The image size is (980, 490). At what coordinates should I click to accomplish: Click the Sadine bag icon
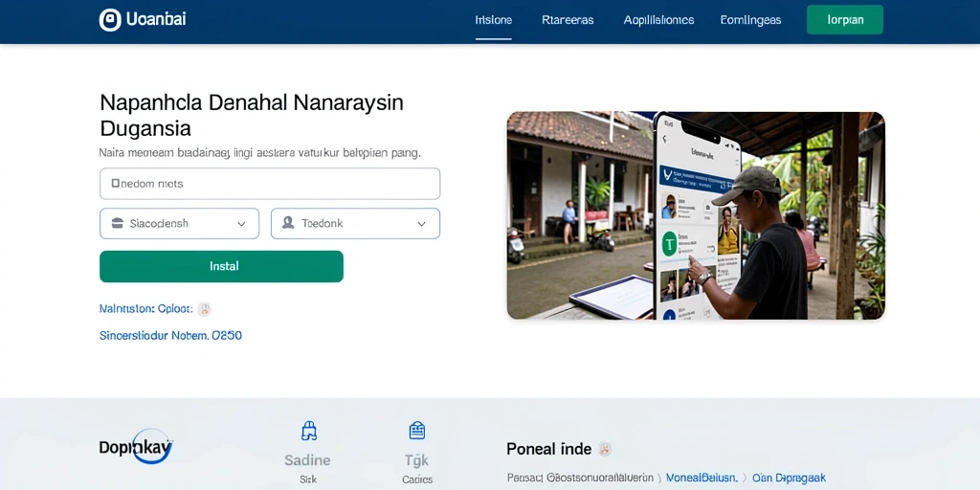309,431
